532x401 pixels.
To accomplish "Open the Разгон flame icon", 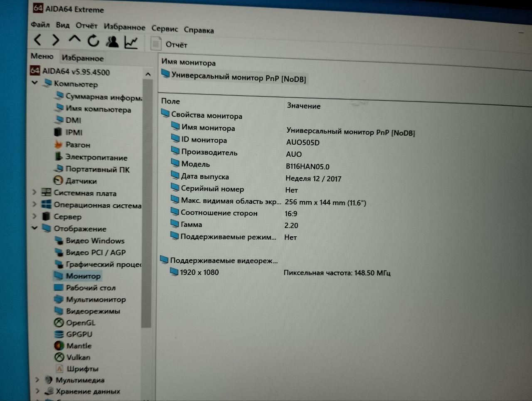I will [x=58, y=144].
